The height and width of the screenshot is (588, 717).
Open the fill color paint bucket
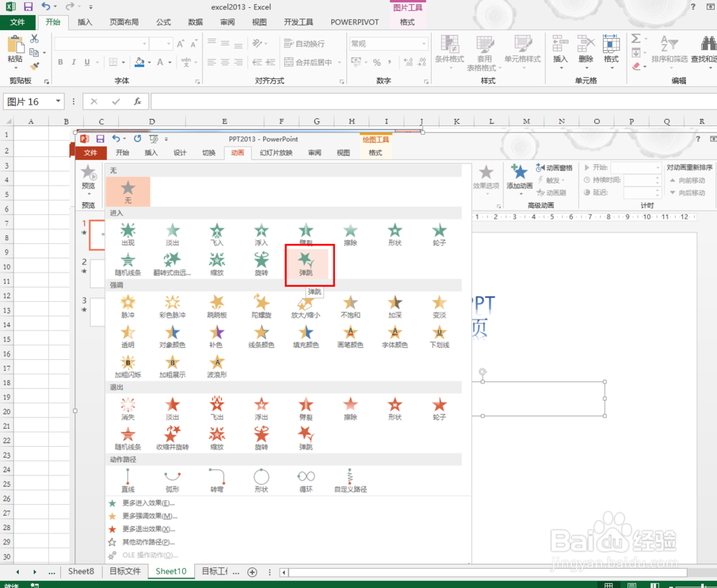[140, 62]
